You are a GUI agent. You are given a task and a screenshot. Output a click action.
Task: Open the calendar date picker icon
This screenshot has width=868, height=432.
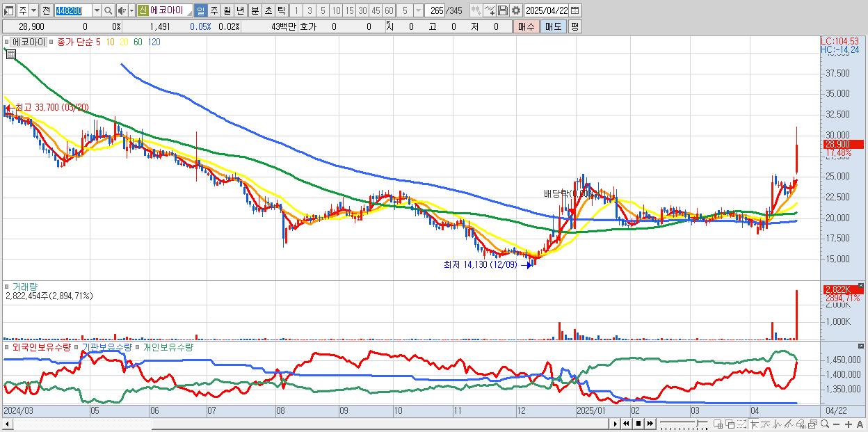coord(574,10)
